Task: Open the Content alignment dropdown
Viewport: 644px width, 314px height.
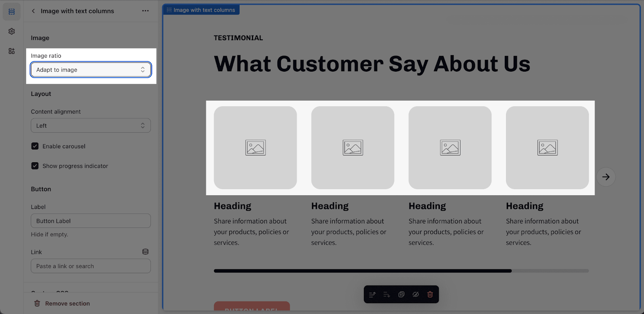Action: point(91,126)
